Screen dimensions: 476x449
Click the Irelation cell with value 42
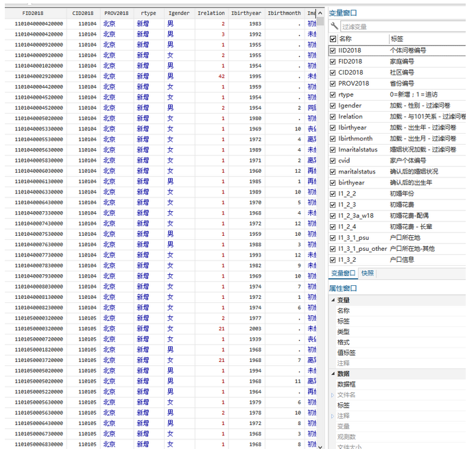pos(211,76)
